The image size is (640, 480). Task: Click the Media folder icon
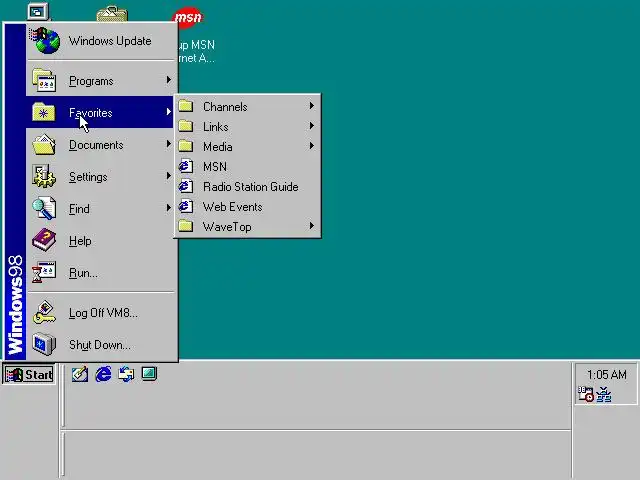click(186, 146)
